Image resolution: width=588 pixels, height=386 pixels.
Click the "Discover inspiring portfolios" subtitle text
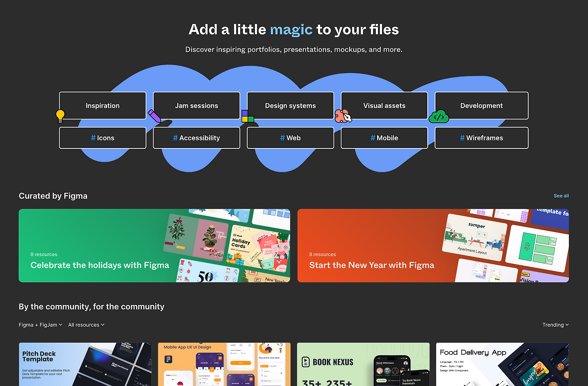pos(294,49)
